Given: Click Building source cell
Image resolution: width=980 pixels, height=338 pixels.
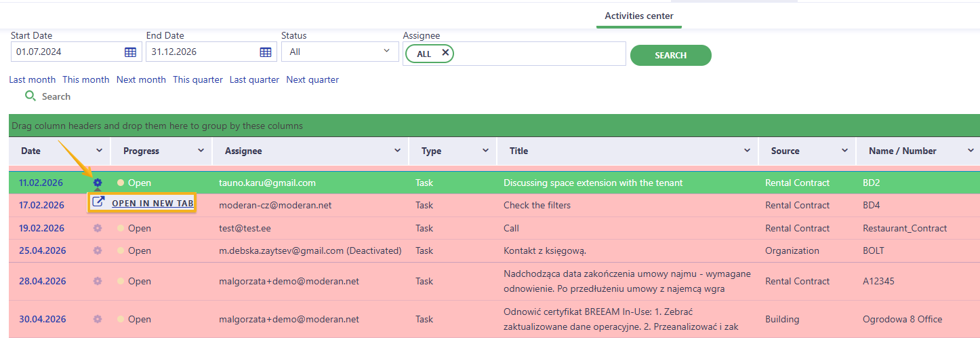Looking at the screenshot, I should click(x=782, y=319).
